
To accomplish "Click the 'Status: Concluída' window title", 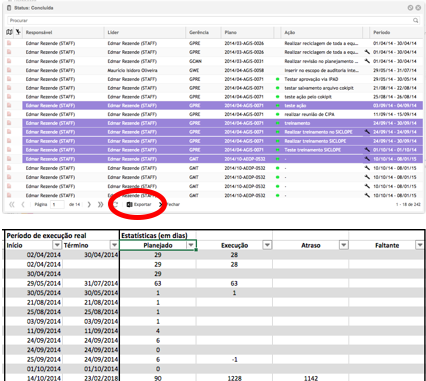I will pos(34,8).
